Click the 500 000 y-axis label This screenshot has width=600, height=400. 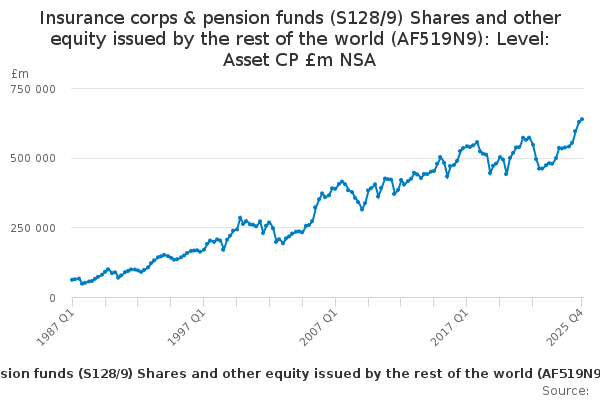35,158
